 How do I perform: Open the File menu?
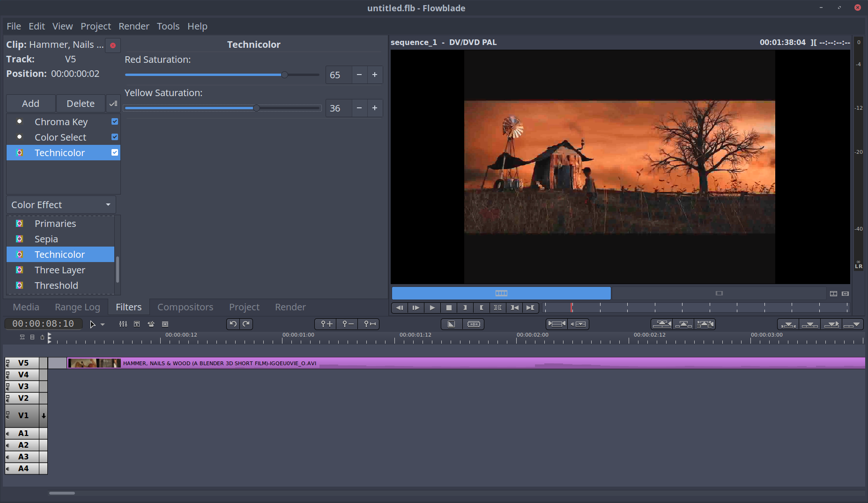coord(14,26)
